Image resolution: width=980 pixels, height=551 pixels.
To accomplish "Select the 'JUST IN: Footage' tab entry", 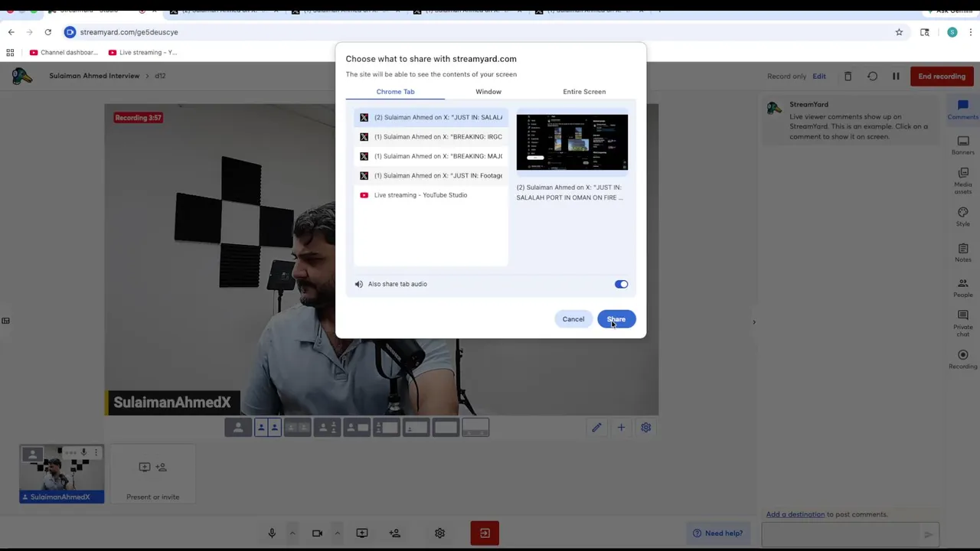I will coord(431,175).
